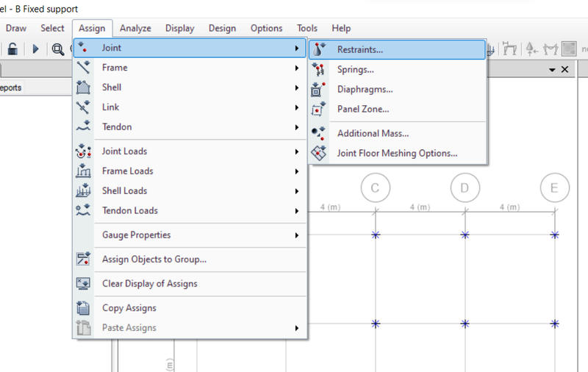This screenshot has width=588, height=372.
Task: Click the Frame assign icon
Action: 83,68
